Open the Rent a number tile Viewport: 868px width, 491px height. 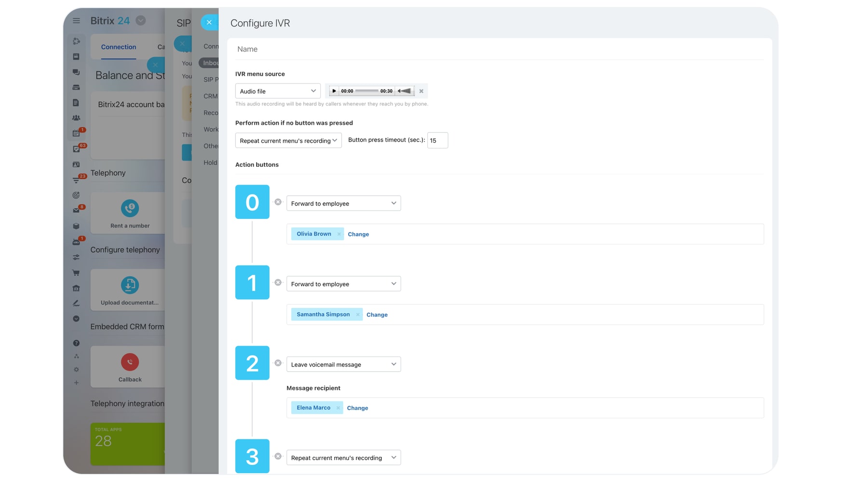(130, 213)
